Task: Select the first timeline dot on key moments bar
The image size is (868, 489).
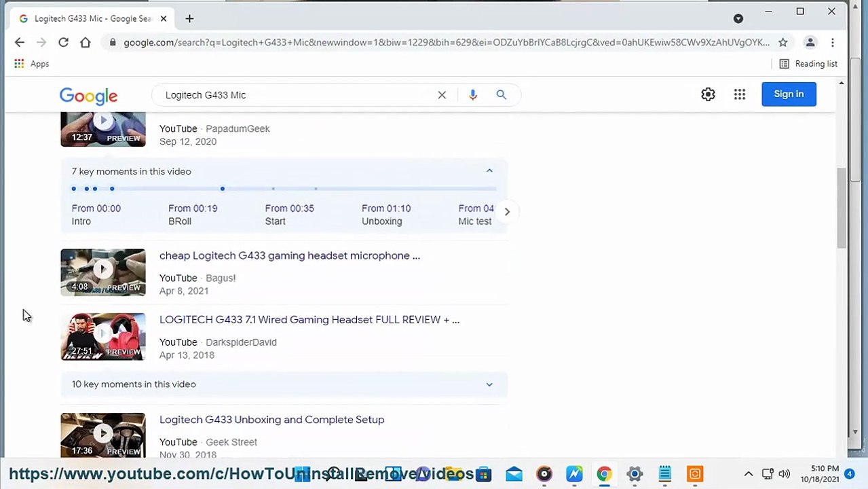Action: pos(74,189)
